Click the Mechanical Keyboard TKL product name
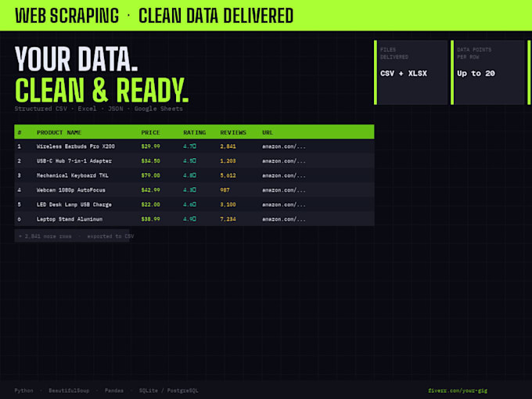The image size is (532, 399). [73, 175]
